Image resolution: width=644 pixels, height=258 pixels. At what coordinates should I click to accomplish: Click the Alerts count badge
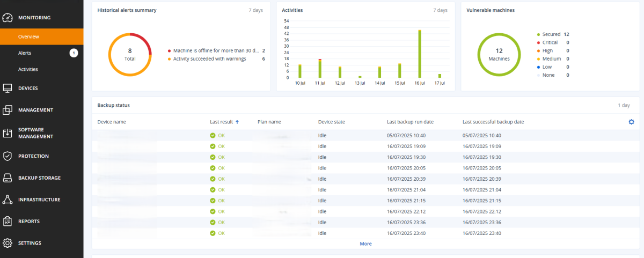[74, 53]
